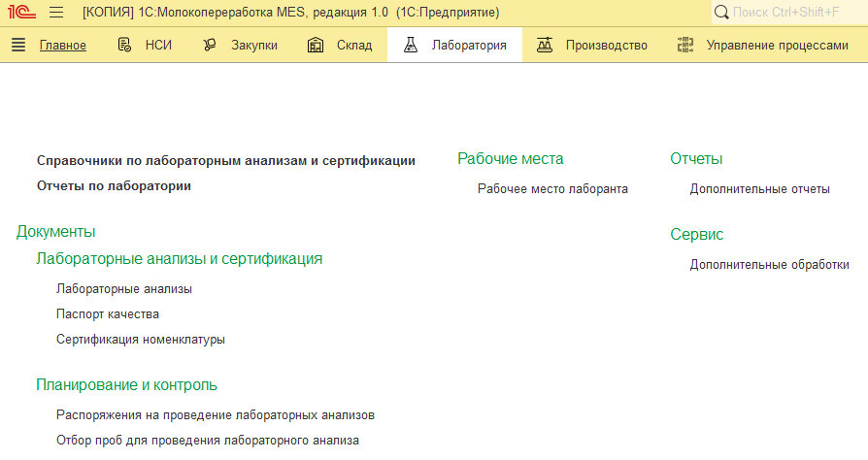Open Рабочее место лаборанта
This screenshot has height=460, width=868.
tap(552, 189)
